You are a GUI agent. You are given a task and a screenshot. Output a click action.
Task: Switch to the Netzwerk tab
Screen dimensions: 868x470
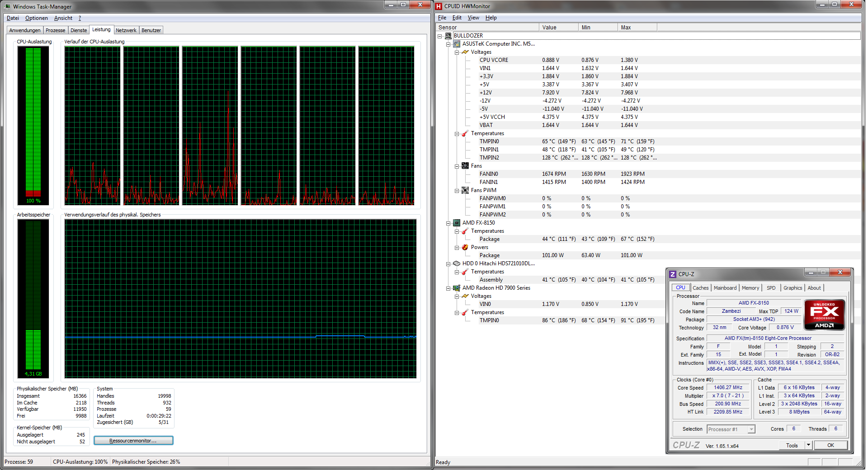tap(126, 30)
